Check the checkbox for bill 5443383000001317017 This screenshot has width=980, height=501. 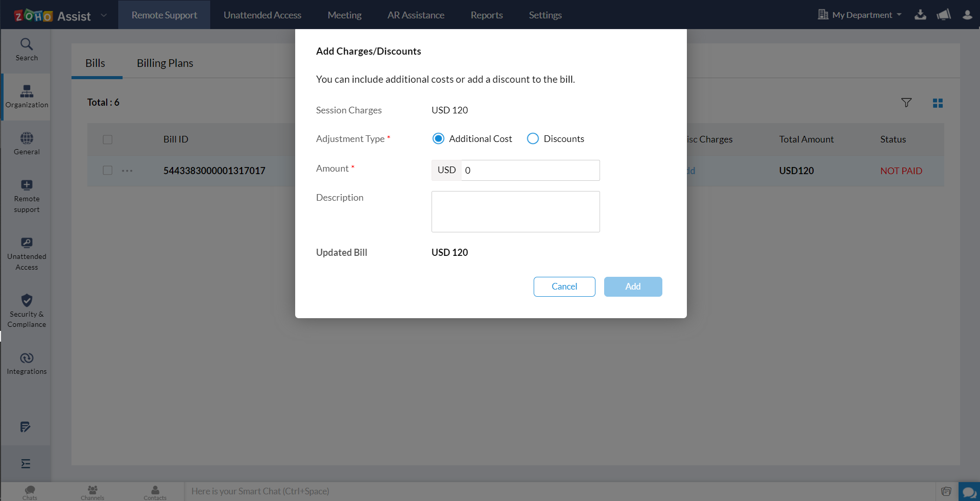pyautogui.click(x=107, y=171)
